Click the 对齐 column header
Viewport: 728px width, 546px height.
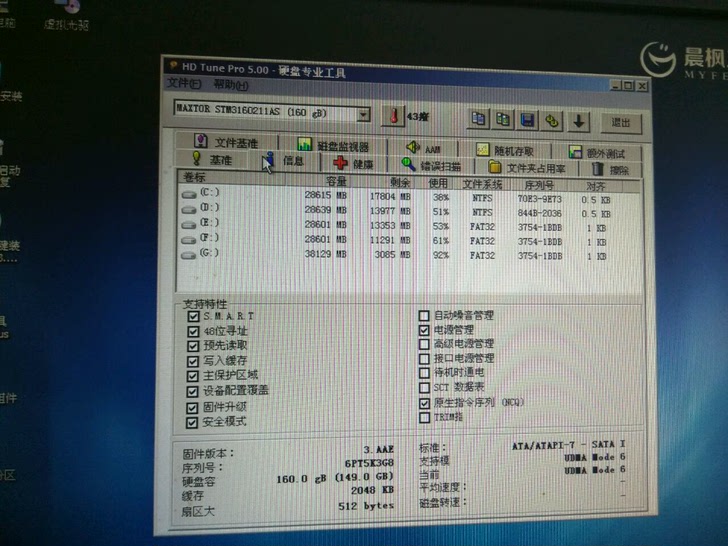(x=595, y=187)
